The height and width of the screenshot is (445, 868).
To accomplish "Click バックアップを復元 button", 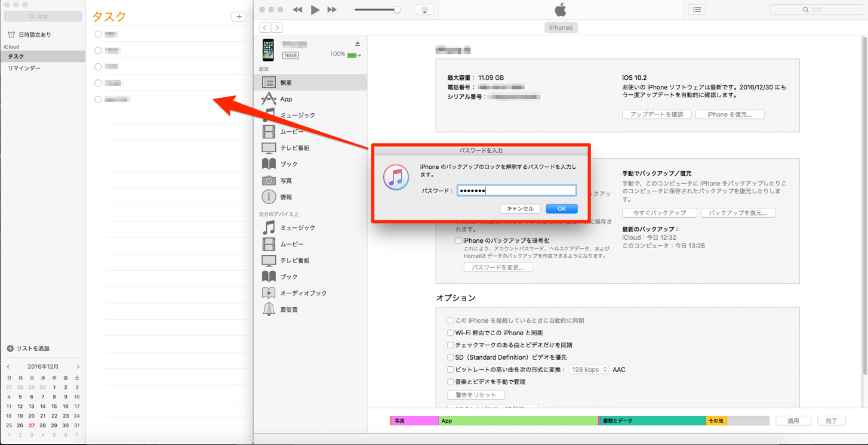I will [738, 213].
